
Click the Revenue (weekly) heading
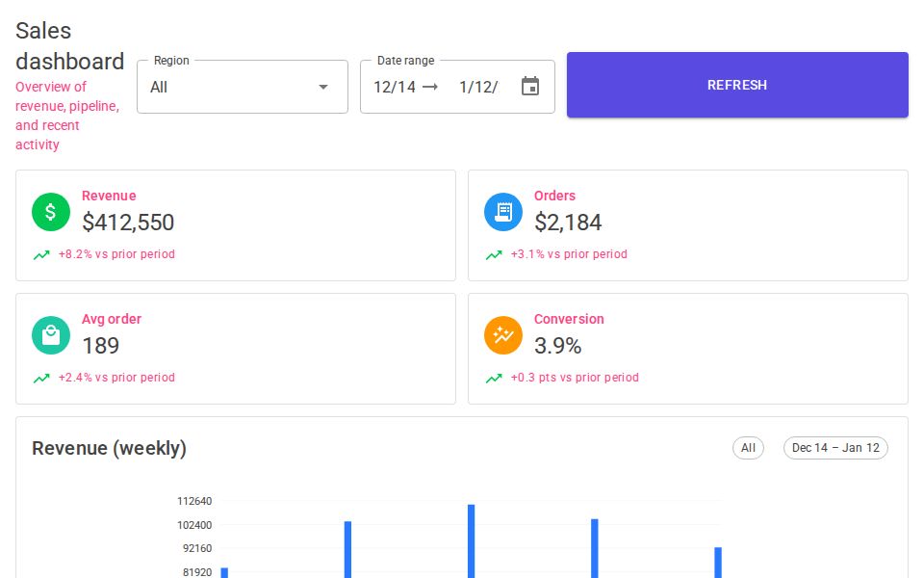tap(111, 448)
